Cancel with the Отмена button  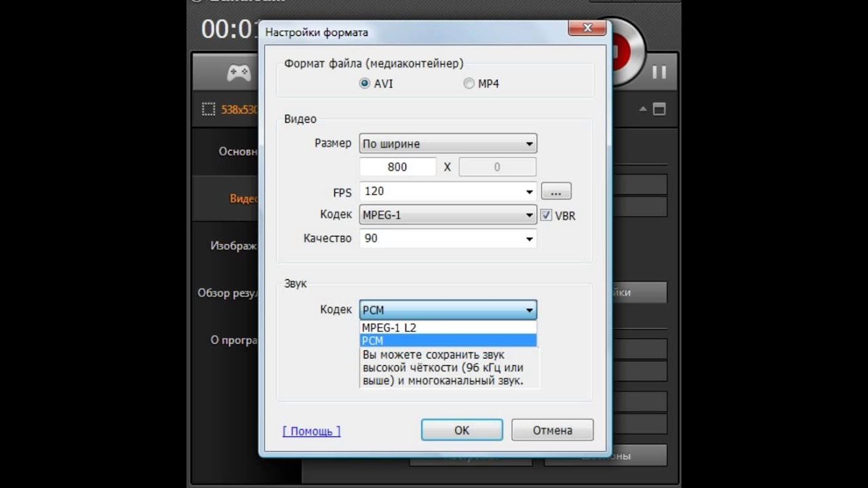pyautogui.click(x=552, y=430)
